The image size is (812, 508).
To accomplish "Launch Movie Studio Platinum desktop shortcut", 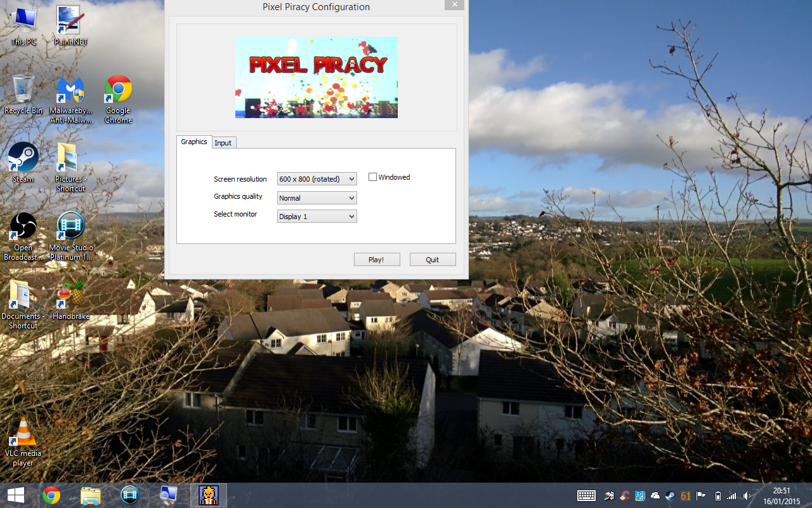I will coord(70,236).
